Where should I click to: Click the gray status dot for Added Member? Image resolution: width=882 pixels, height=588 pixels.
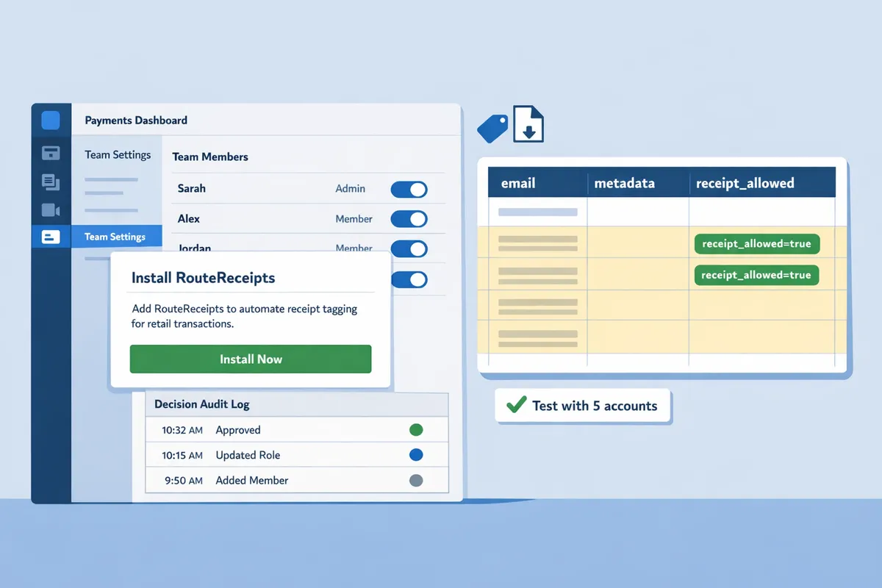pyautogui.click(x=415, y=481)
